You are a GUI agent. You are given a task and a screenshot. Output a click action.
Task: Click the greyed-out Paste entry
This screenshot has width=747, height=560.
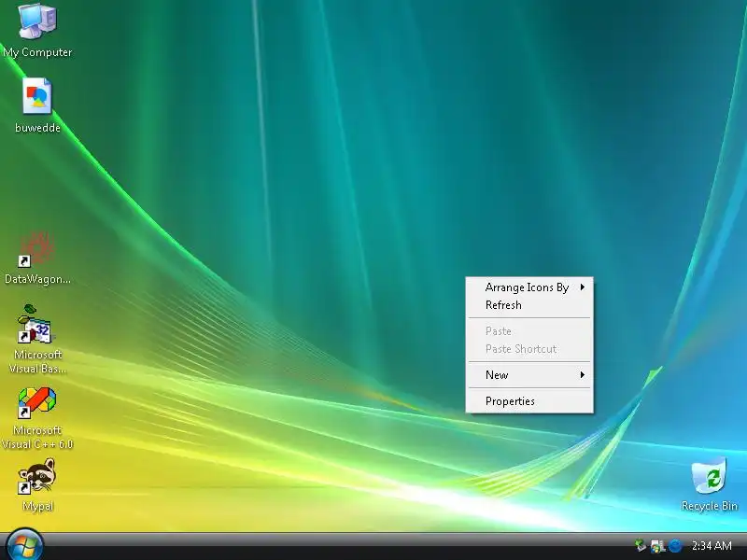(529, 331)
